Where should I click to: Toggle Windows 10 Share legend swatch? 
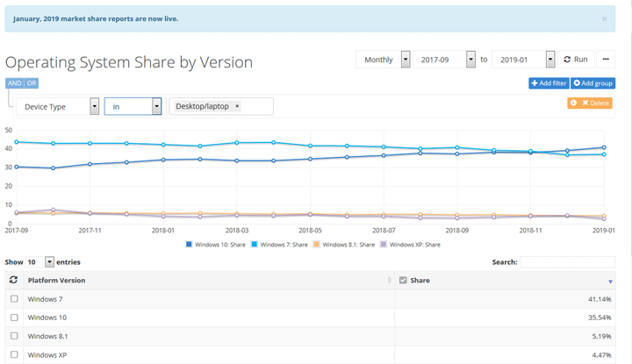coord(189,245)
